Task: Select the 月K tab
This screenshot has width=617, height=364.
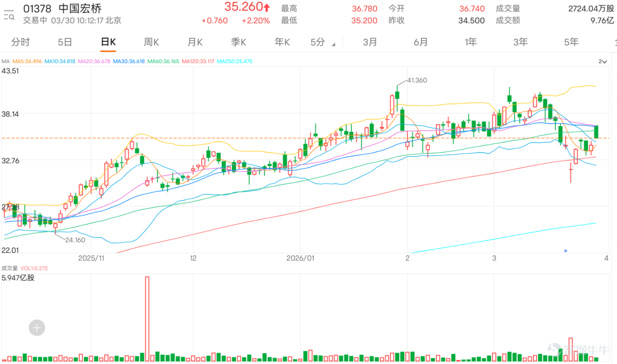Action: tap(195, 42)
